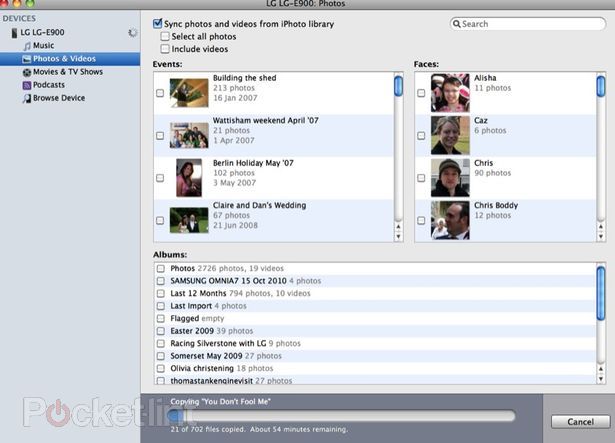
Task: Enable the Select all photos checkbox
Action: click(165, 36)
